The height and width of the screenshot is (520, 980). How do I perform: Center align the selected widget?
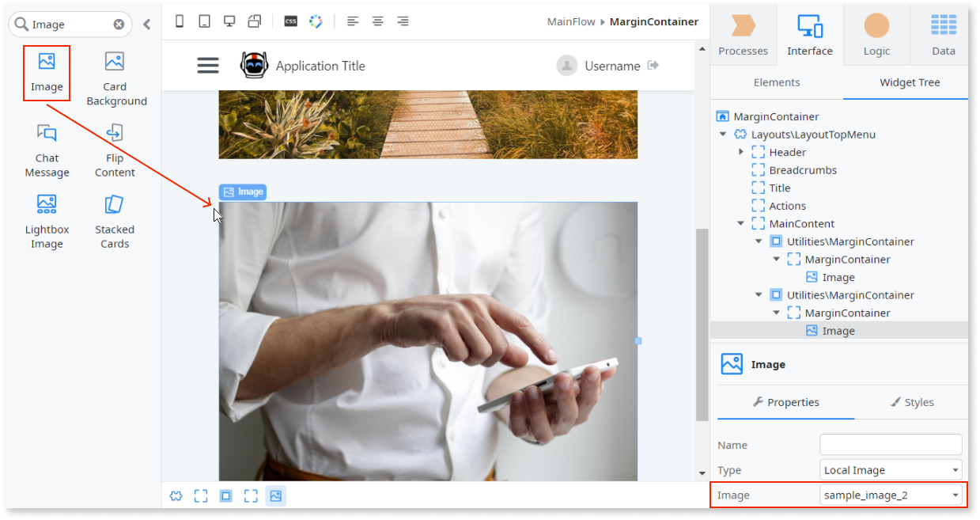click(x=378, y=21)
